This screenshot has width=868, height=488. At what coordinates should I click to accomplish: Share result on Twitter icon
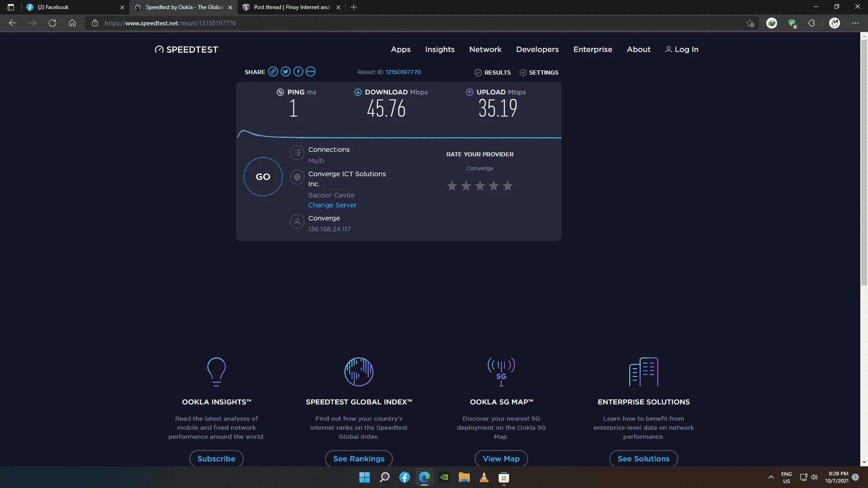click(285, 71)
